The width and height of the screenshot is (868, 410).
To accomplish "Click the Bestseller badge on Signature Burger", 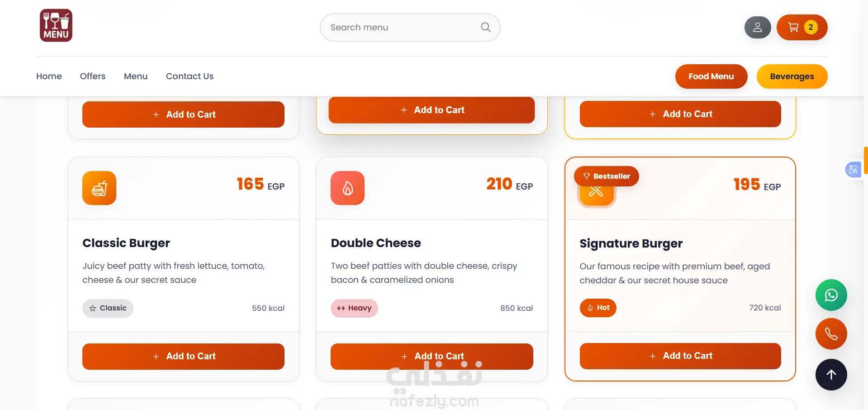I will coord(606,176).
